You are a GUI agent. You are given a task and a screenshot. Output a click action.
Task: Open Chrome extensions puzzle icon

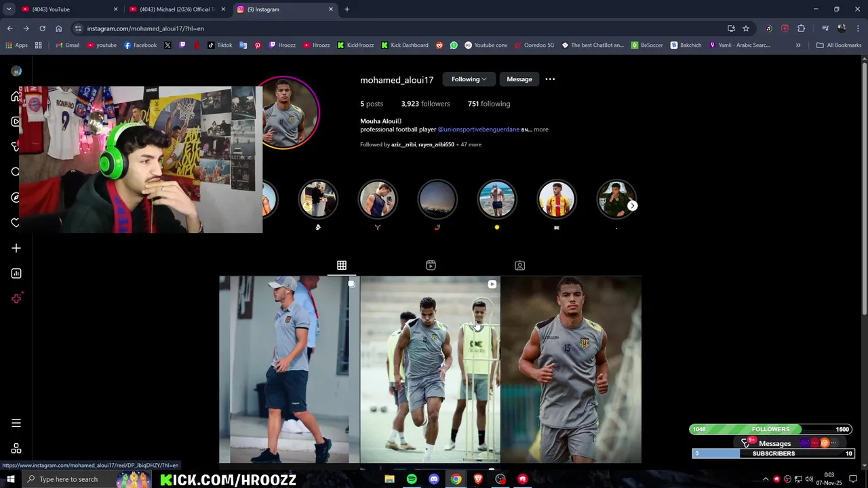tap(802, 28)
